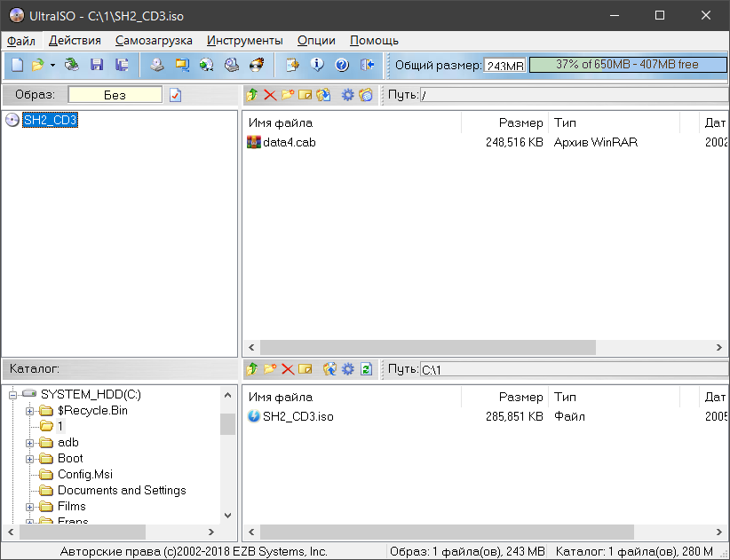Select folder 1 in the catalog tree
Screen dimensions: 730x560
coord(60,426)
